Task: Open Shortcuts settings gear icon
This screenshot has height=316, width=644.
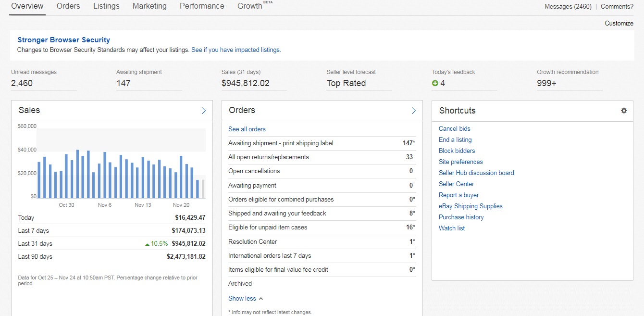Action: point(624,111)
